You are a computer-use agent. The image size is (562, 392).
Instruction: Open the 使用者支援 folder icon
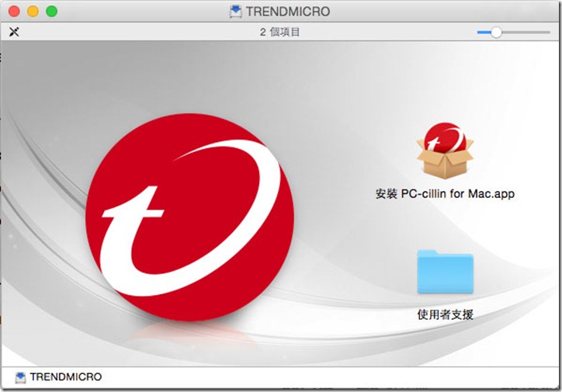(445, 272)
